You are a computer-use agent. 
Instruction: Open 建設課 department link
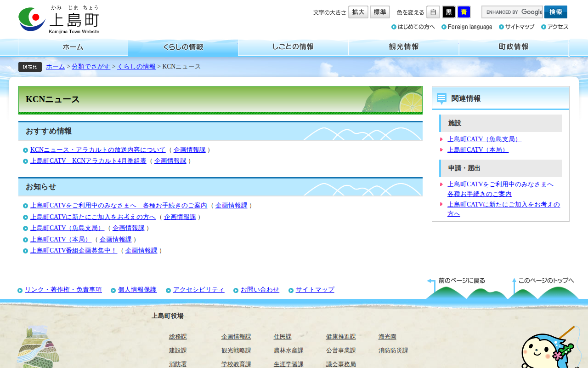click(178, 351)
